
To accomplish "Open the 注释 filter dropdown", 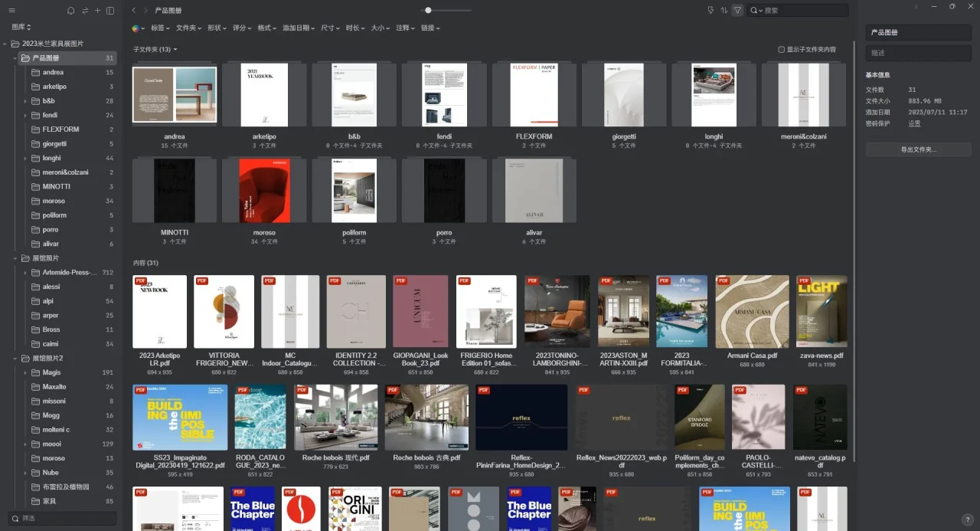I will (x=406, y=28).
